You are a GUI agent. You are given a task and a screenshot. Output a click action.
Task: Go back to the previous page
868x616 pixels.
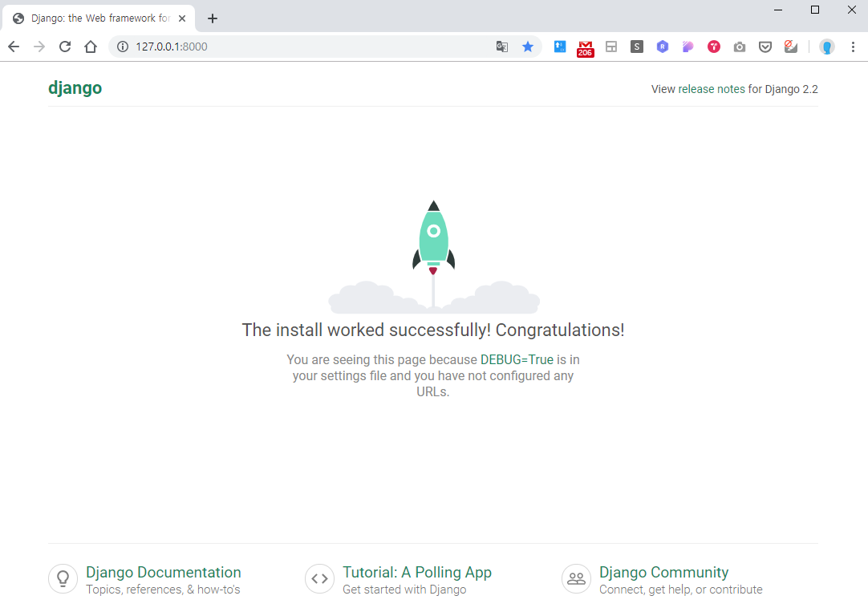pyautogui.click(x=14, y=47)
